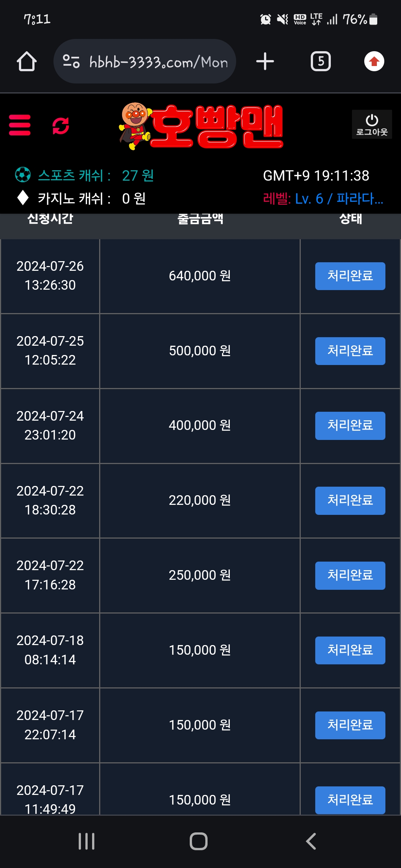
Task: Click 처리완료 button for 640,000 원 withdrawal
Action: coord(350,276)
